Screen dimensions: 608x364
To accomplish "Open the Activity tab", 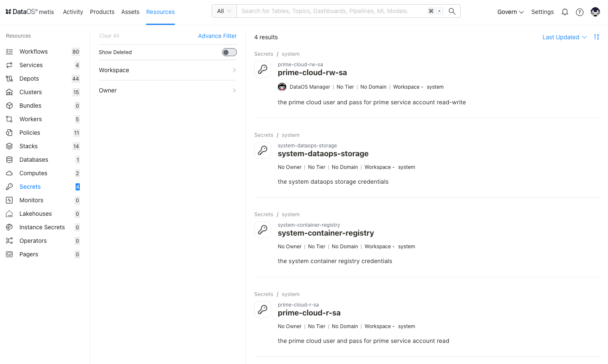I will coord(73,12).
